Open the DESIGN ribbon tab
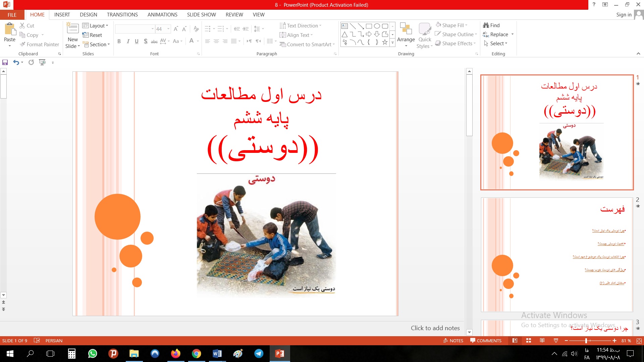644x362 pixels. pos(88,15)
